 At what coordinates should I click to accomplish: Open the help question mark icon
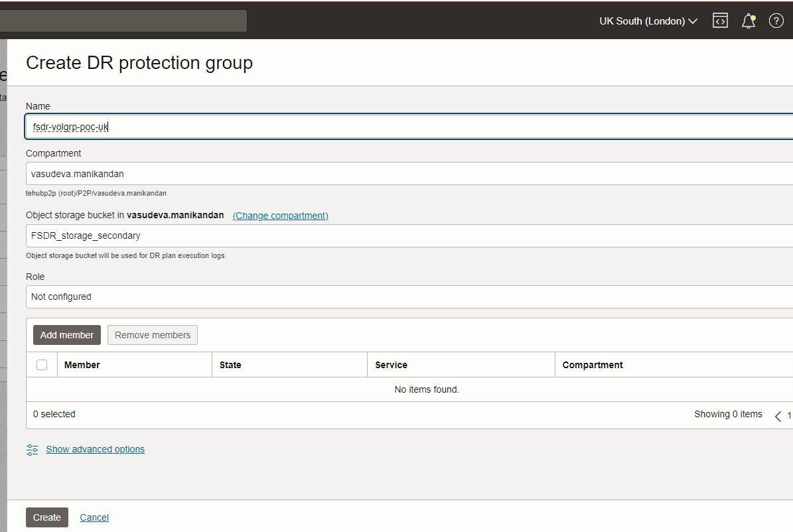pyautogui.click(x=776, y=21)
